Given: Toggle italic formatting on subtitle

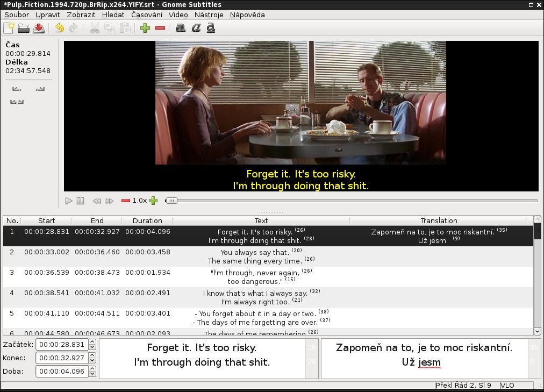Looking at the screenshot, I should pyautogui.click(x=196, y=28).
